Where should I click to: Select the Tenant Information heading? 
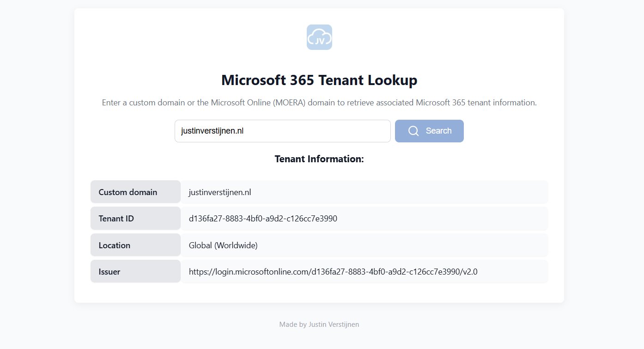[319, 159]
